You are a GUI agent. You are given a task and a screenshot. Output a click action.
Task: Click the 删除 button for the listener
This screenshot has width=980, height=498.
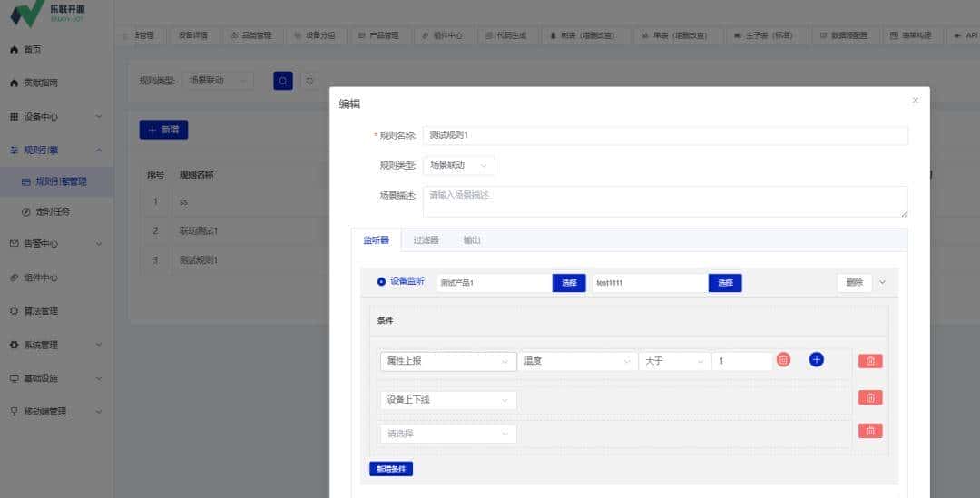tap(855, 282)
